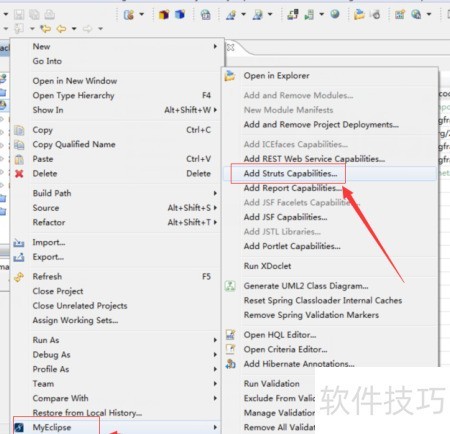The width and height of the screenshot is (450, 434).
Task: Click the Copy icon in context menu
Action: click(x=19, y=130)
